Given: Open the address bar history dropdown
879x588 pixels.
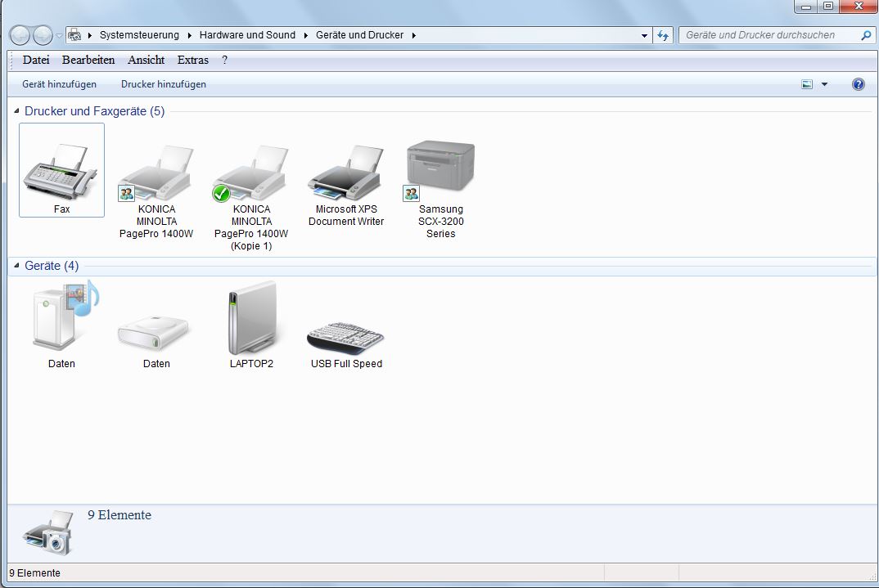Looking at the screenshot, I should pyautogui.click(x=644, y=35).
